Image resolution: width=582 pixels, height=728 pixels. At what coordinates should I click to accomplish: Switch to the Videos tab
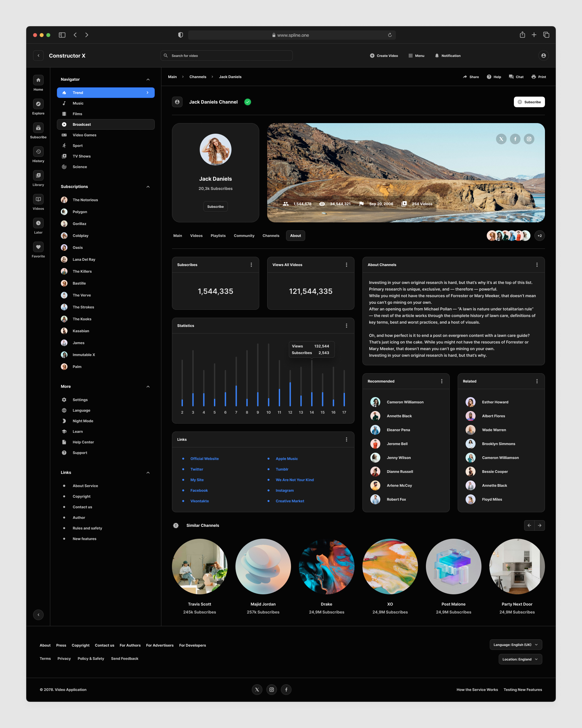pos(196,236)
